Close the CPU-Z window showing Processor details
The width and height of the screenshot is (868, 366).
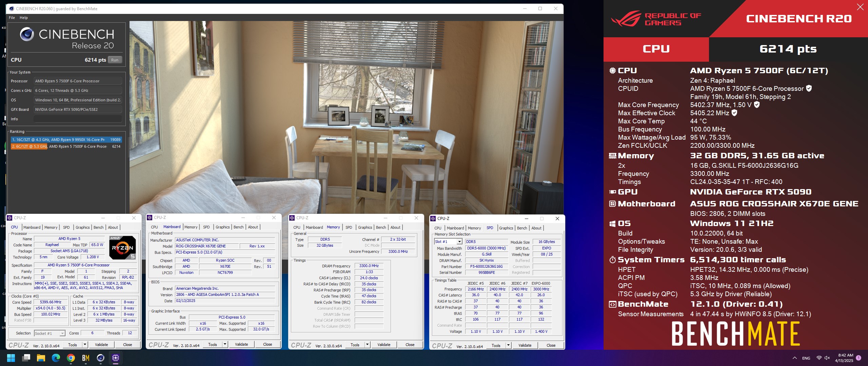tap(134, 218)
